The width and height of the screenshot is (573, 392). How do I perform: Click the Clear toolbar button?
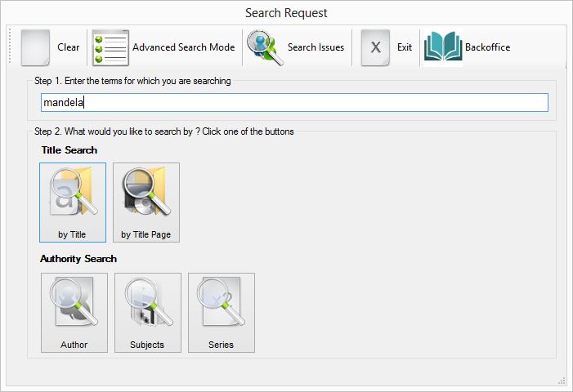(51, 47)
